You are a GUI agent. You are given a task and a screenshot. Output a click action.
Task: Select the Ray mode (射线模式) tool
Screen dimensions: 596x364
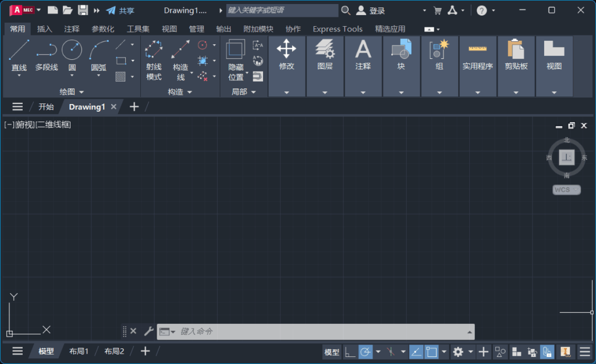point(153,58)
